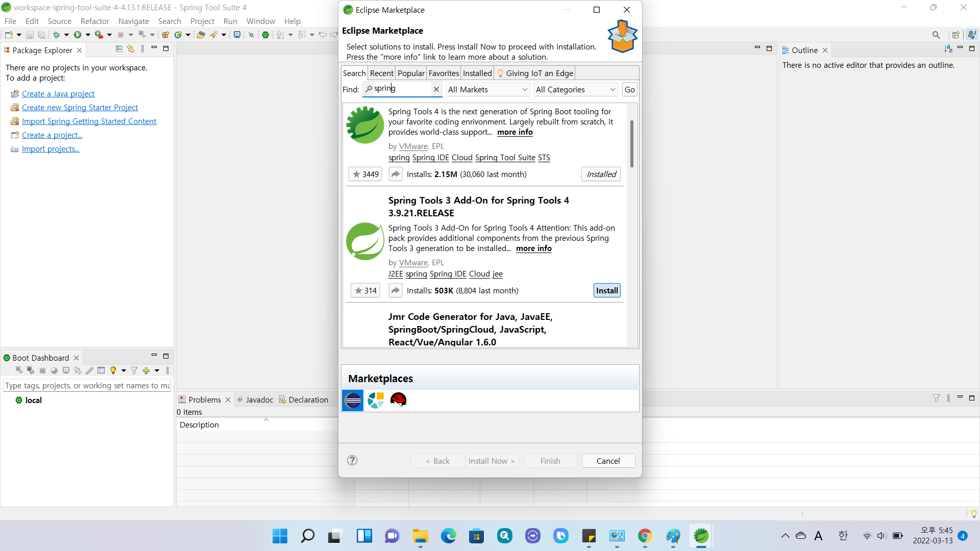Install Spring Tools 3 Add-On
The width and height of the screenshot is (980, 551).
(x=607, y=291)
